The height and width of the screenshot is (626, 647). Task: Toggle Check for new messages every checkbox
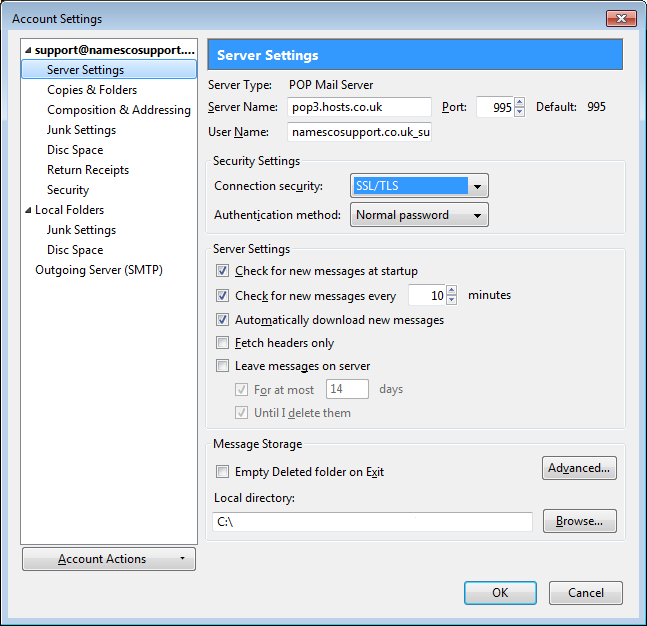[x=222, y=295]
